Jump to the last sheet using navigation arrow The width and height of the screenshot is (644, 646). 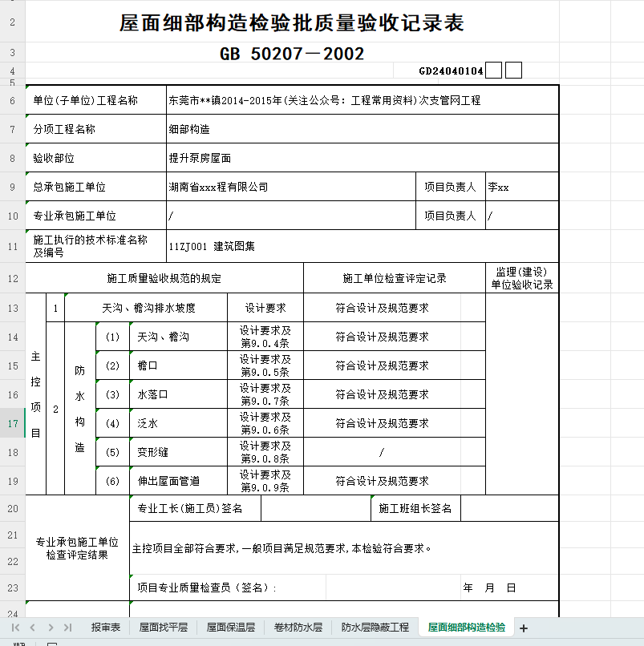(67, 628)
